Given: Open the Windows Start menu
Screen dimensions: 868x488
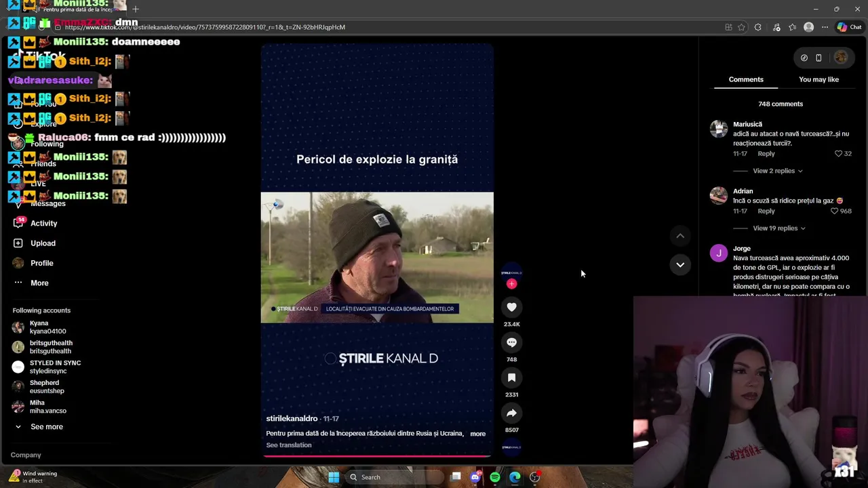Looking at the screenshot, I should [334, 477].
